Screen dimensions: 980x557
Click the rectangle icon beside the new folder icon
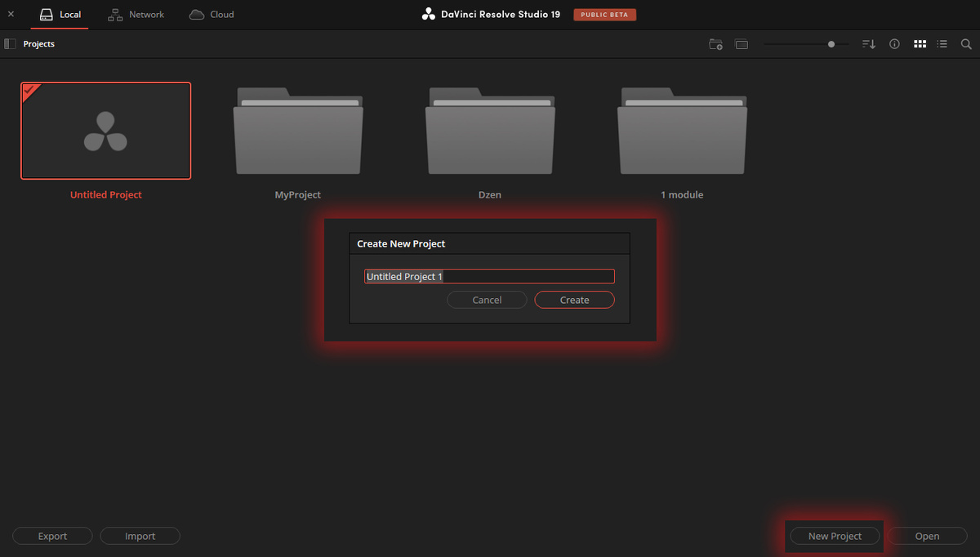[x=742, y=44]
